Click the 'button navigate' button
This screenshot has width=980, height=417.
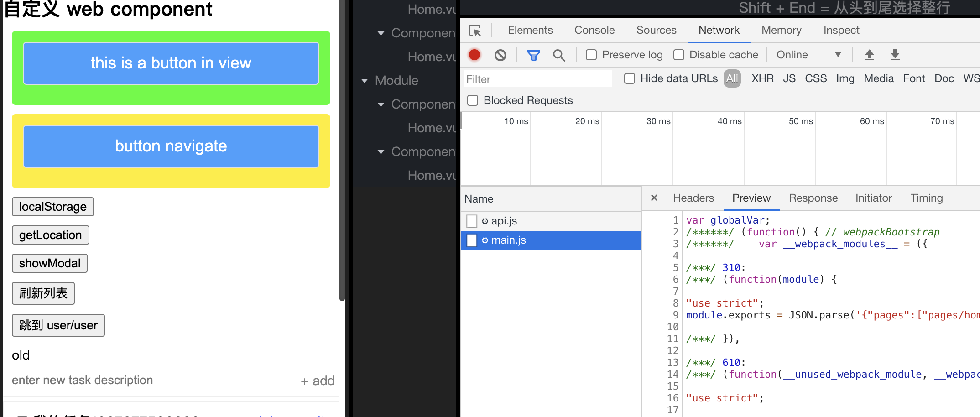coord(171,146)
